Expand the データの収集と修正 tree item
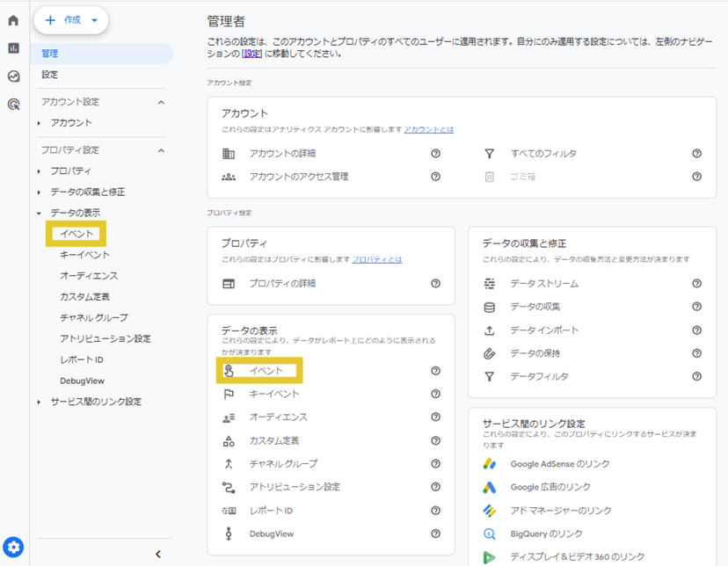The width and height of the screenshot is (728, 566). [x=39, y=192]
